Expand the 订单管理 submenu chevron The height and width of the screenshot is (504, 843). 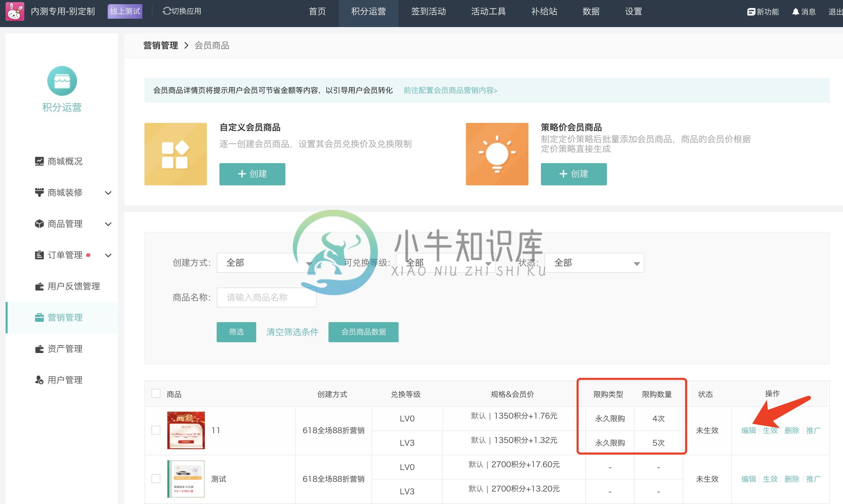point(108,255)
